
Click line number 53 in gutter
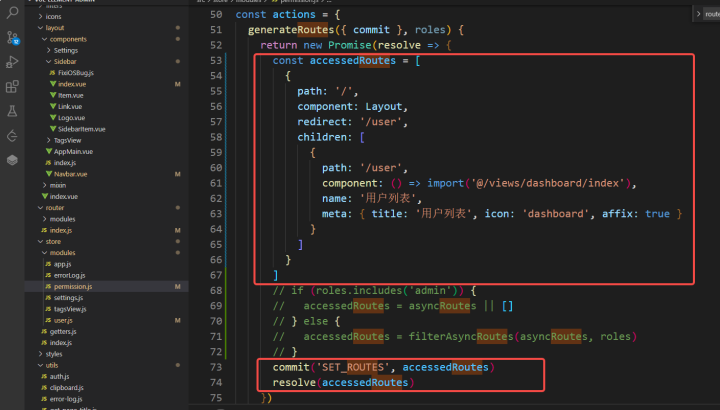point(216,61)
